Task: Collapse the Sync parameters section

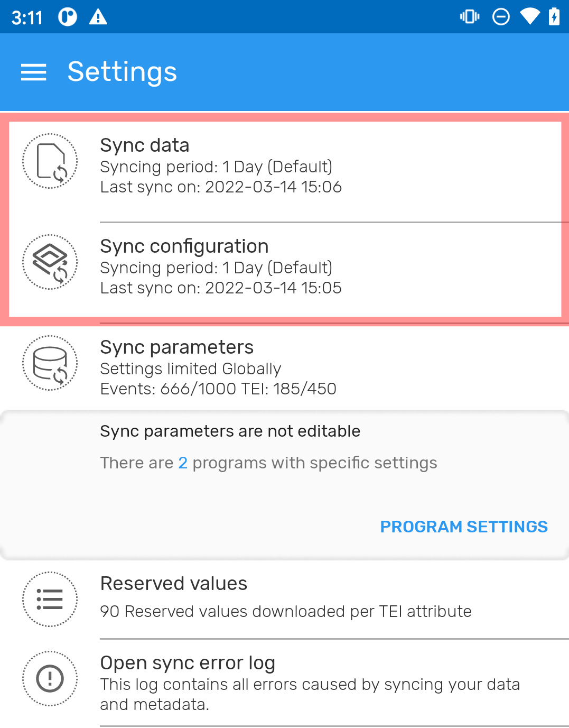Action: click(284, 368)
